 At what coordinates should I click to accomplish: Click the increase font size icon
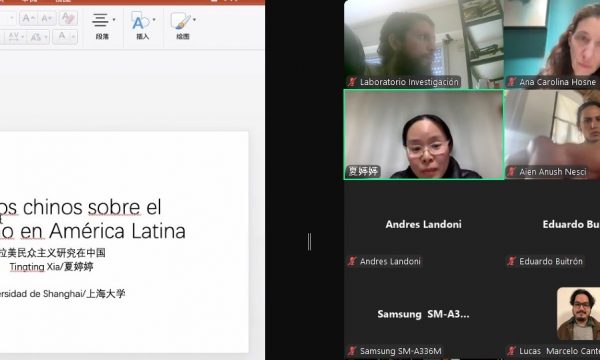(x=28, y=18)
